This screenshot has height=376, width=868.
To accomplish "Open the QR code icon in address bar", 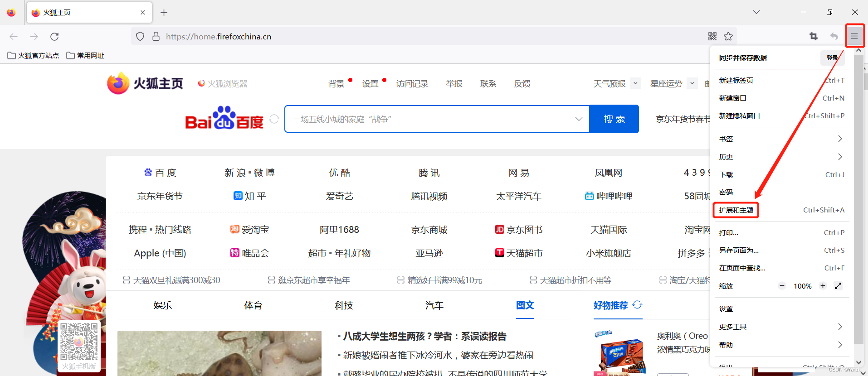I will 712,36.
